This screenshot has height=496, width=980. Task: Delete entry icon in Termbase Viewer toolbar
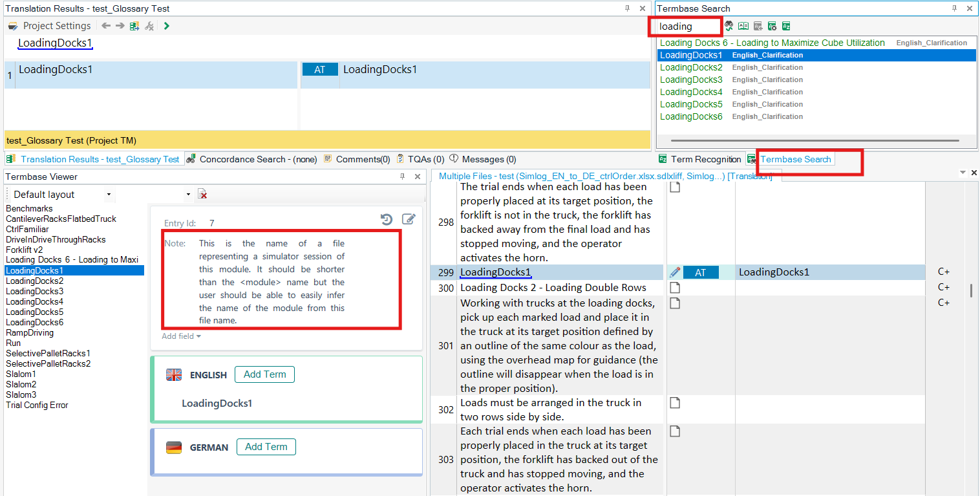(202, 195)
